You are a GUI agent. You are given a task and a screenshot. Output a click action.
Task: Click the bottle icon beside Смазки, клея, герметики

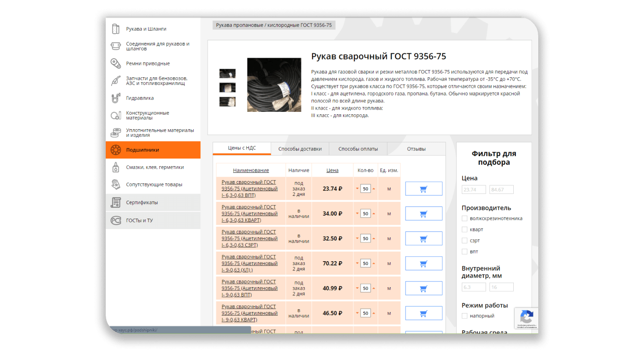tap(115, 167)
